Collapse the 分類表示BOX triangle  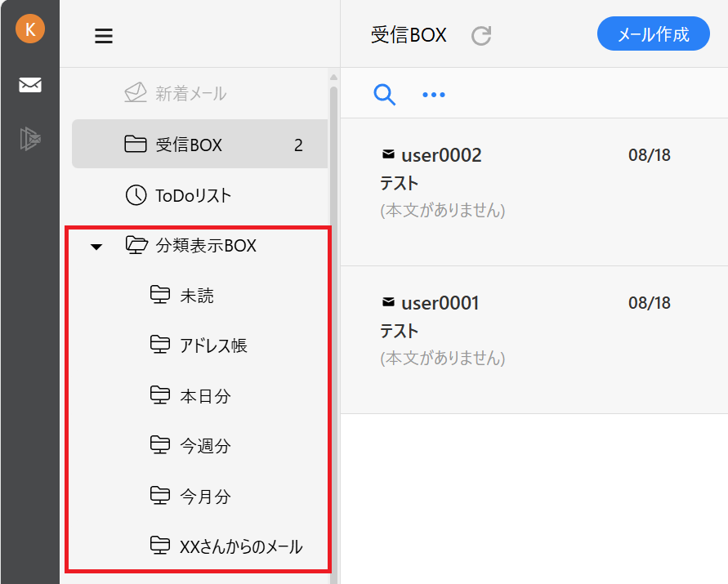point(96,247)
